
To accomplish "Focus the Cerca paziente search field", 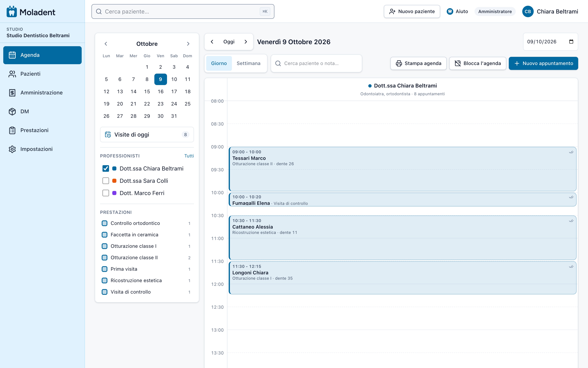I will pos(183,11).
